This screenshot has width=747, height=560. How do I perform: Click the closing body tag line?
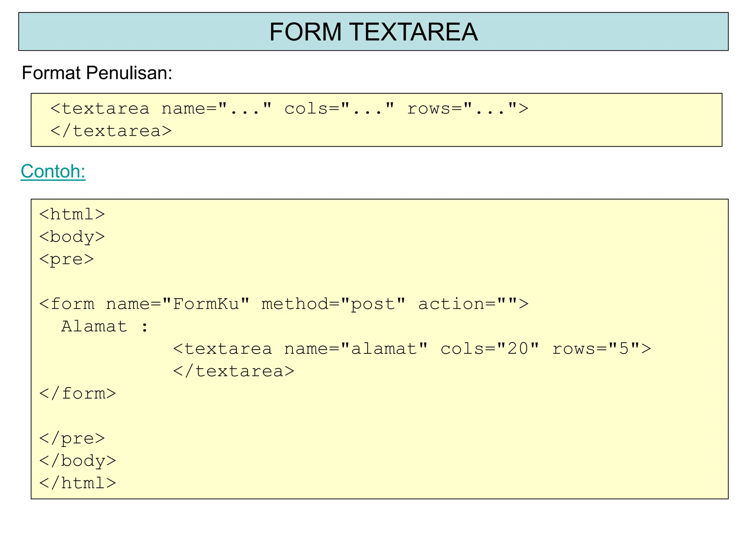point(77,461)
